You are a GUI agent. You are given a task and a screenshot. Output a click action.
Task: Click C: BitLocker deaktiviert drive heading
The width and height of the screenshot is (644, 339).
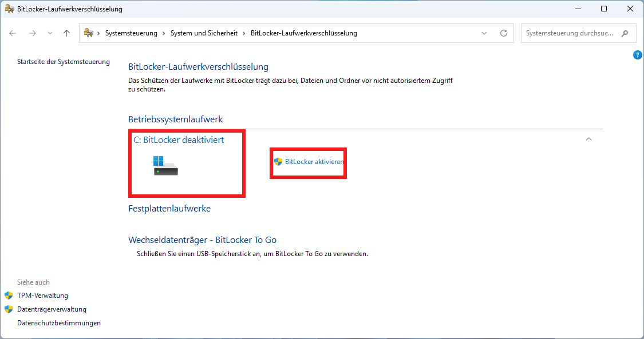(x=179, y=140)
